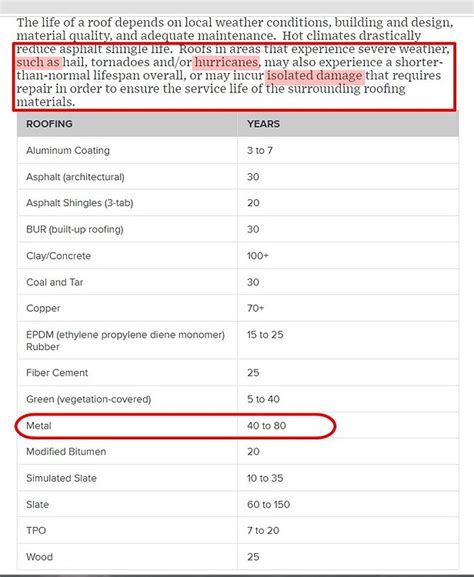Select the BUR (built-up roofing) row

pyautogui.click(x=238, y=229)
